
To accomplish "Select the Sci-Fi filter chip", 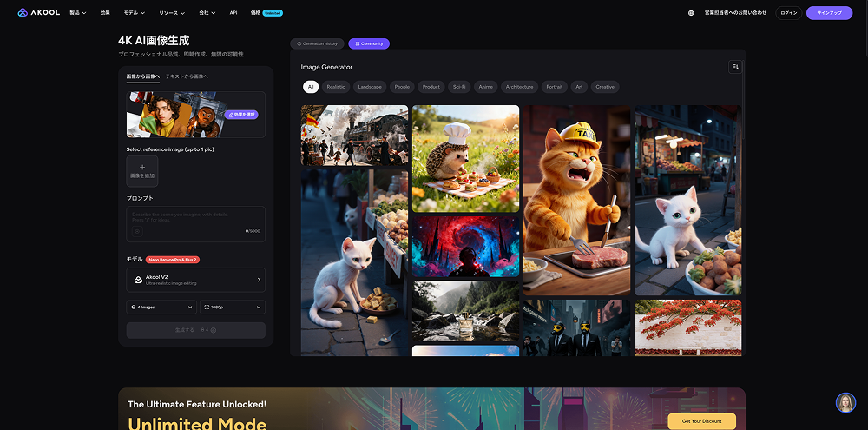I will [458, 87].
